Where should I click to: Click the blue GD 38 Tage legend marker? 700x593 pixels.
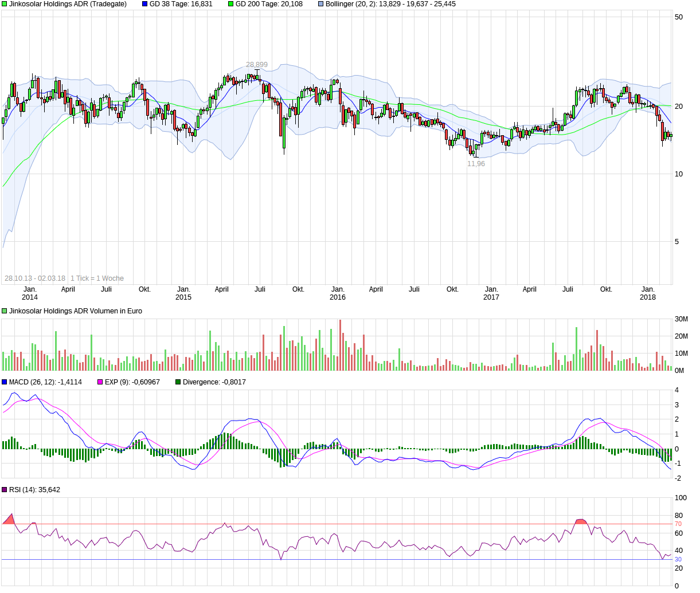click(x=145, y=4)
